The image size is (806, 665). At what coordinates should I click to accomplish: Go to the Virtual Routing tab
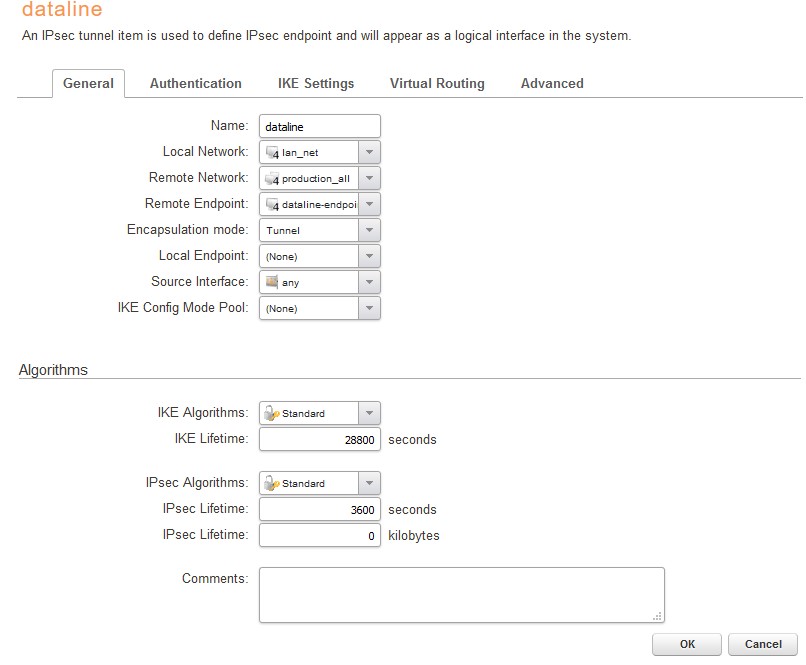click(437, 83)
